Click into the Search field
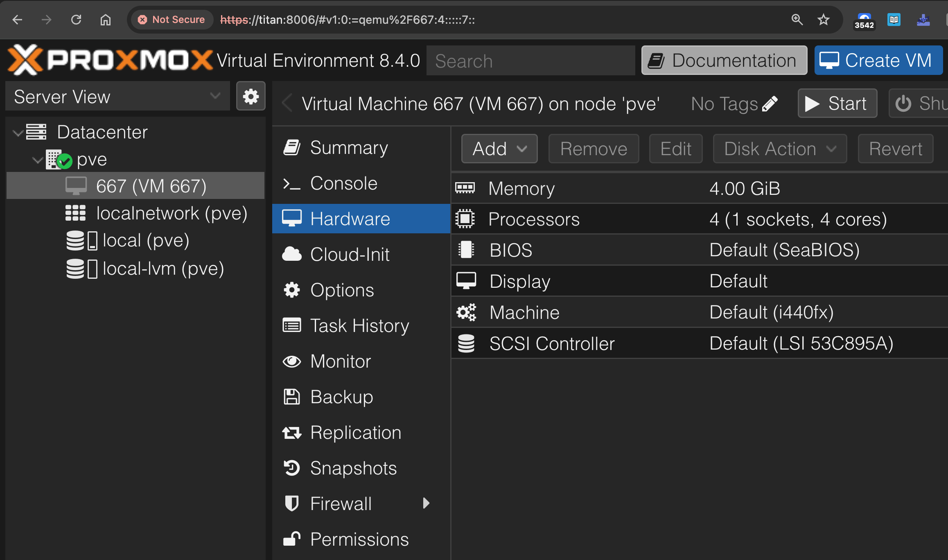 530,61
